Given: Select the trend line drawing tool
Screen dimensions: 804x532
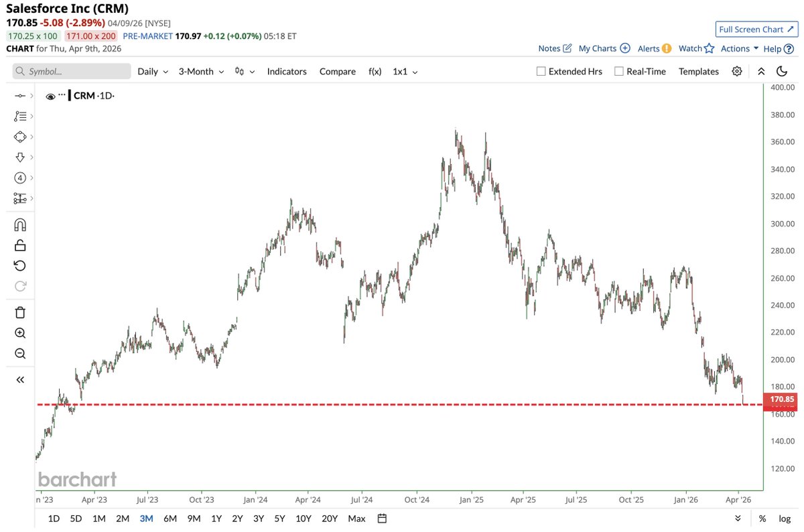Looking at the screenshot, I should click(19, 96).
